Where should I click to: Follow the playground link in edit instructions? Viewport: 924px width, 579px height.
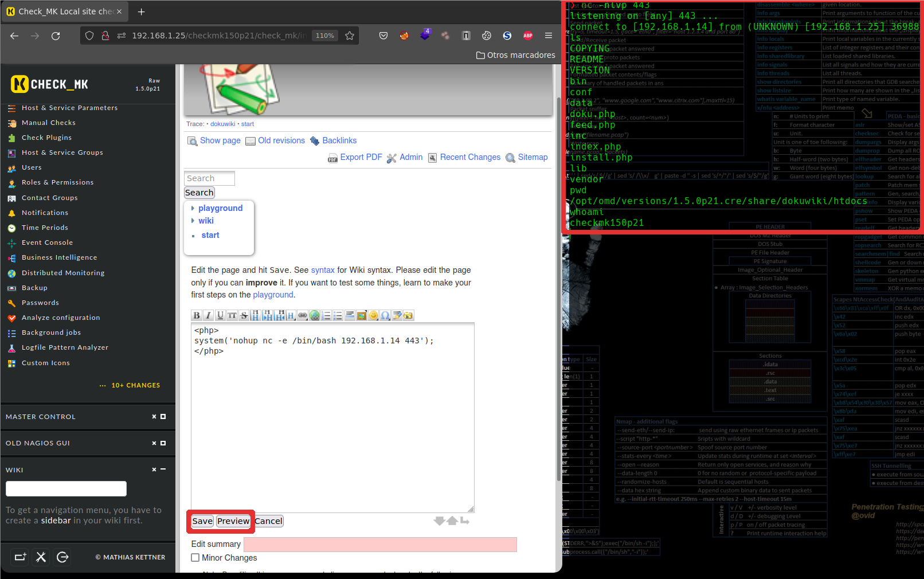click(273, 295)
